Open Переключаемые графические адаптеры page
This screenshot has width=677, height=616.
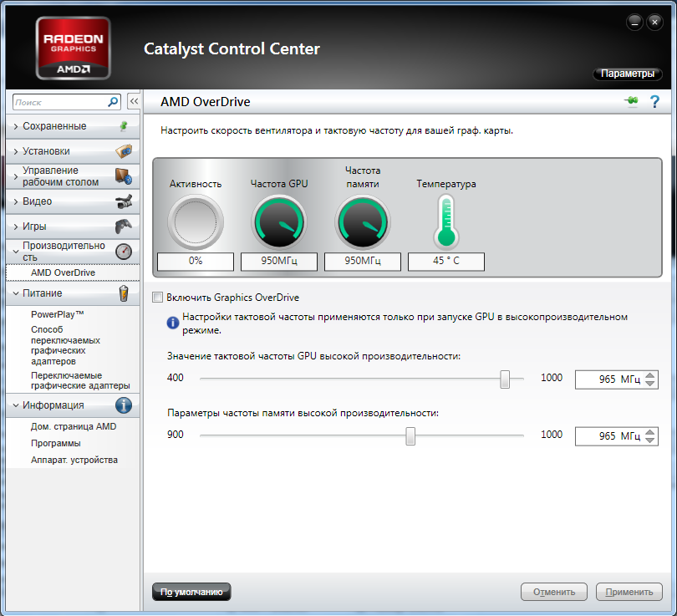point(80,380)
